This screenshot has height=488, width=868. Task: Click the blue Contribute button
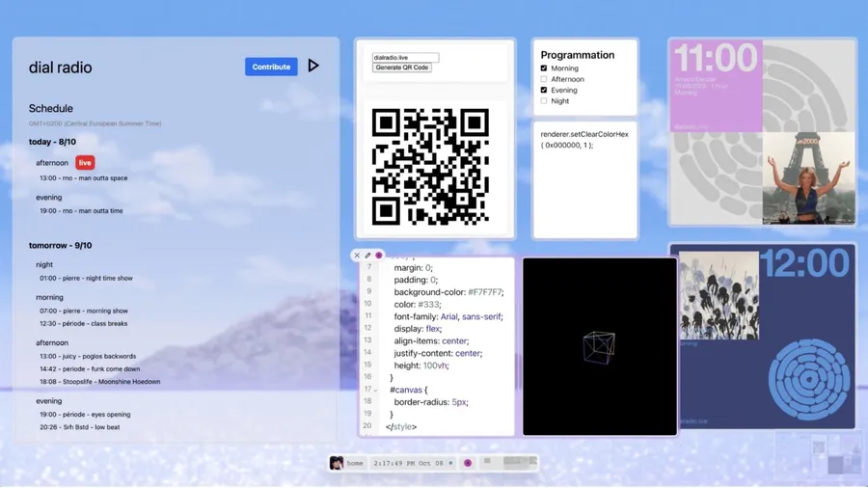coord(271,67)
